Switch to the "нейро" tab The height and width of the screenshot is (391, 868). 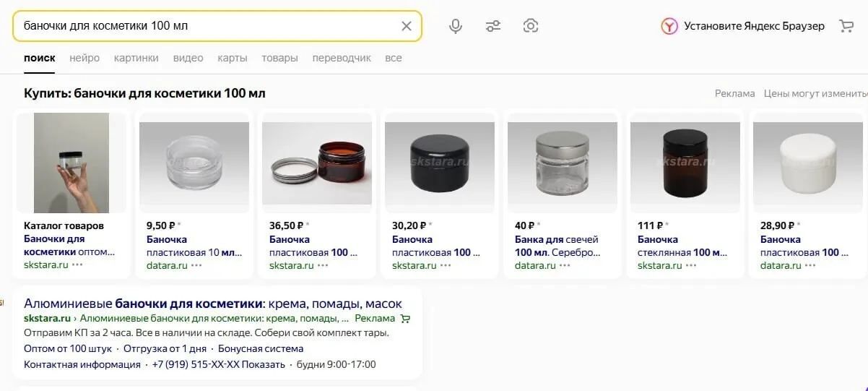click(x=84, y=58)
